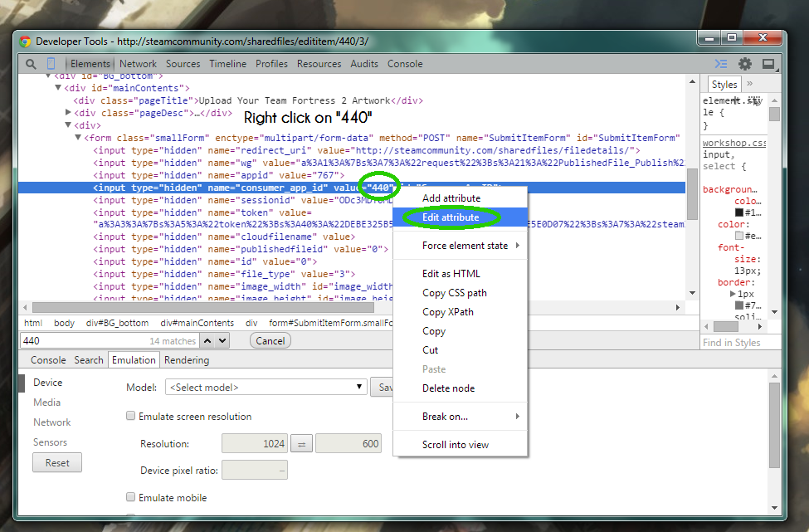Expand the div class pageDesc node
This screenshot has width=809, height=532.
[x=68, y=113]
